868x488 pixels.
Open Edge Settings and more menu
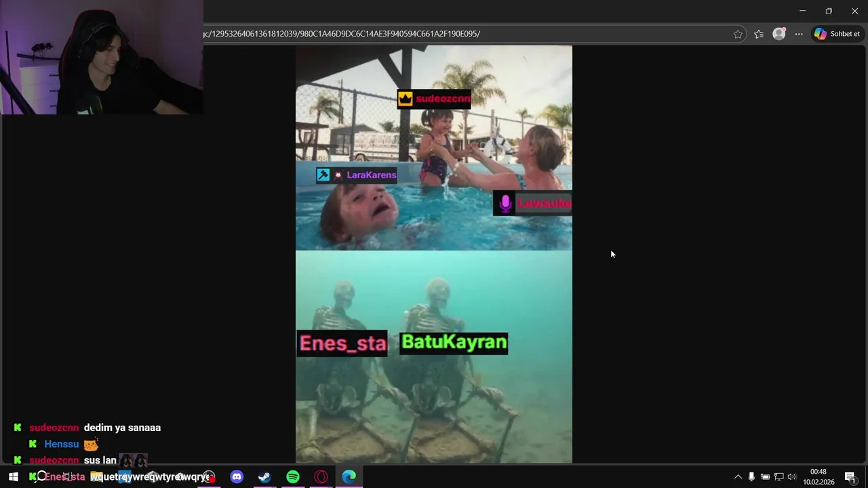[x=799, y=34]
